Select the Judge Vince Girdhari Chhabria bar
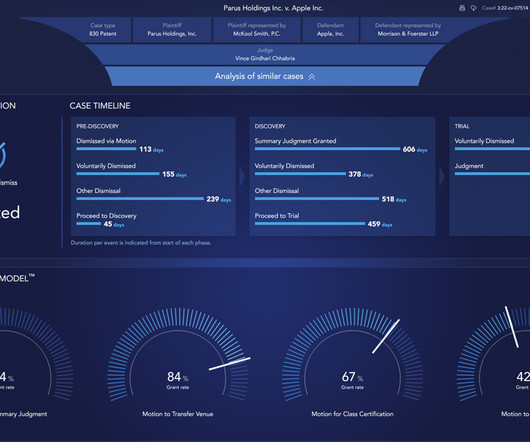Screen dimensions: 530x442 [265, 54]
